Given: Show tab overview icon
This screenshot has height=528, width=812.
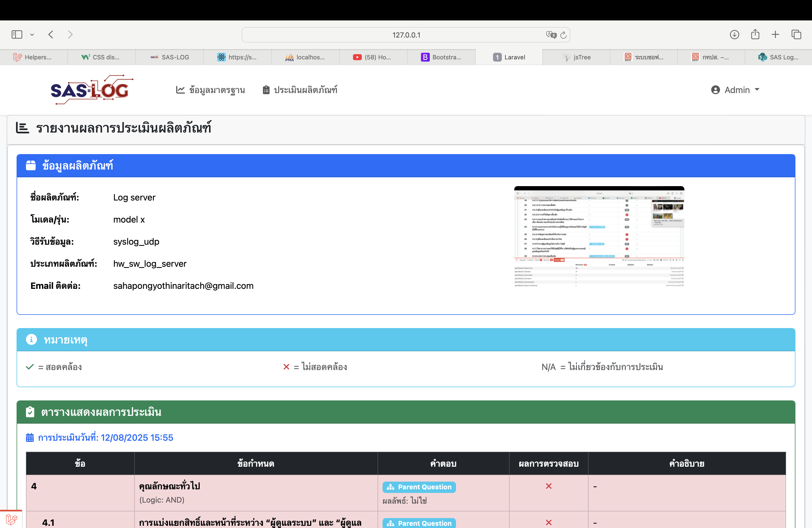Looking at the screenshot, I should coord(796,35).
